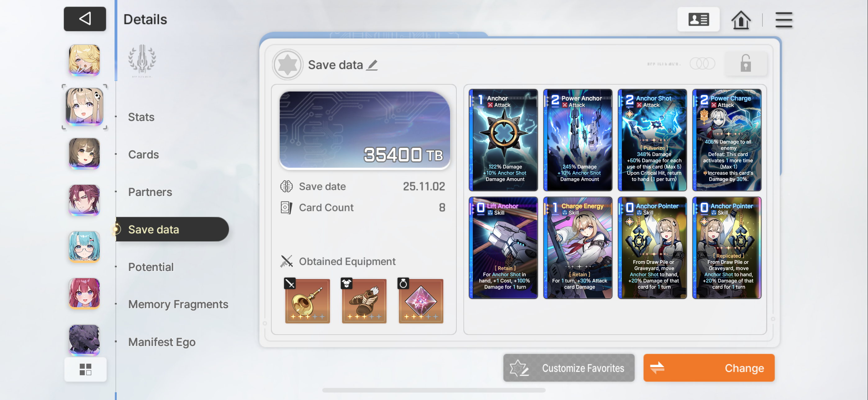868x400 pixels.
Task: Open the Memory Fragments section
Action: click(178, 304)
